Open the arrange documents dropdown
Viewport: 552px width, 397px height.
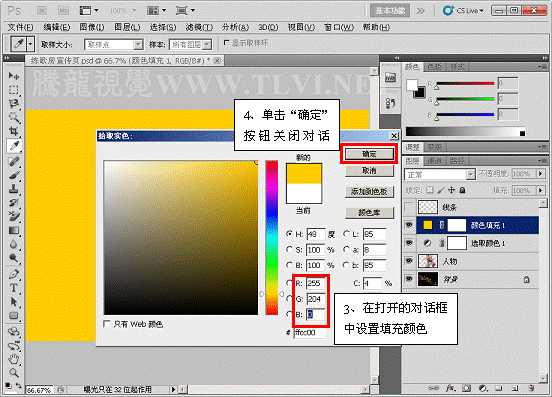pyautogui.click(x=156, y=11)
